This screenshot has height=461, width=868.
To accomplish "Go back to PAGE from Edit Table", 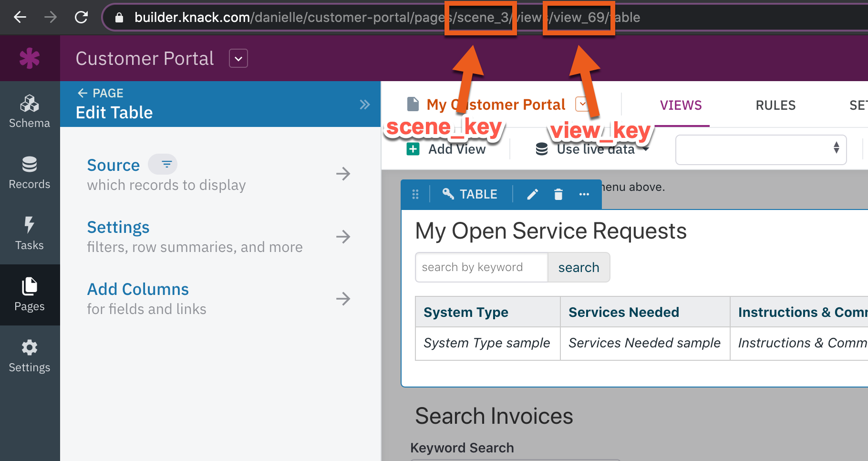I will 101,93.
